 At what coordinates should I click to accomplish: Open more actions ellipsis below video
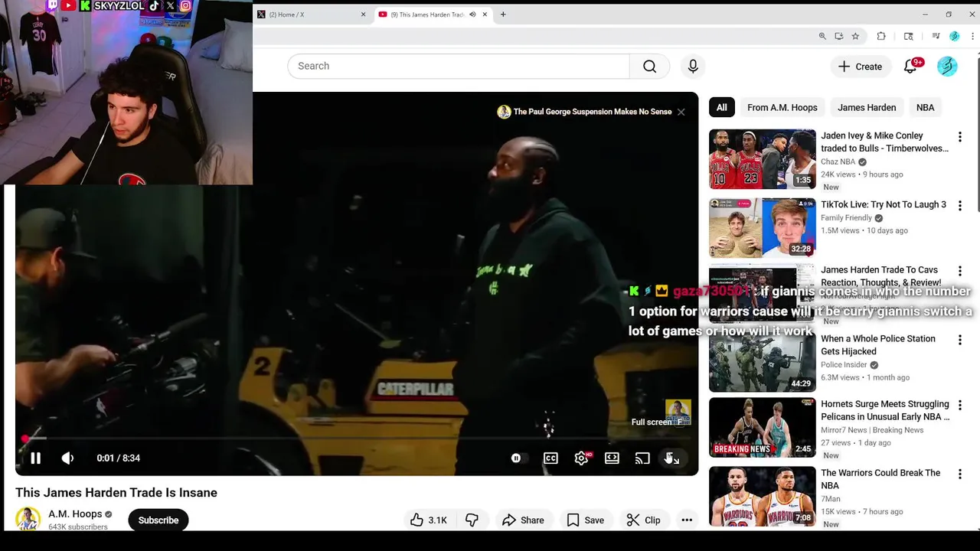[x=687, y=520]
